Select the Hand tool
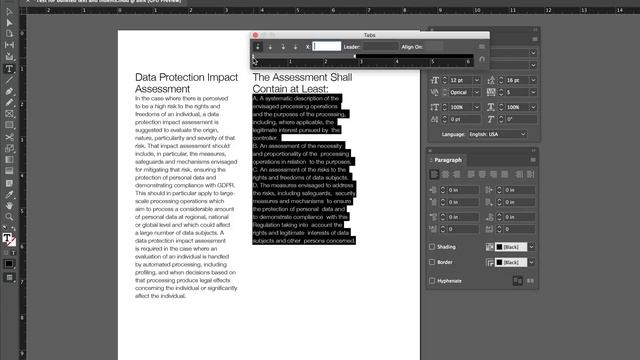The image size is (640, 360). coord(9,205)
